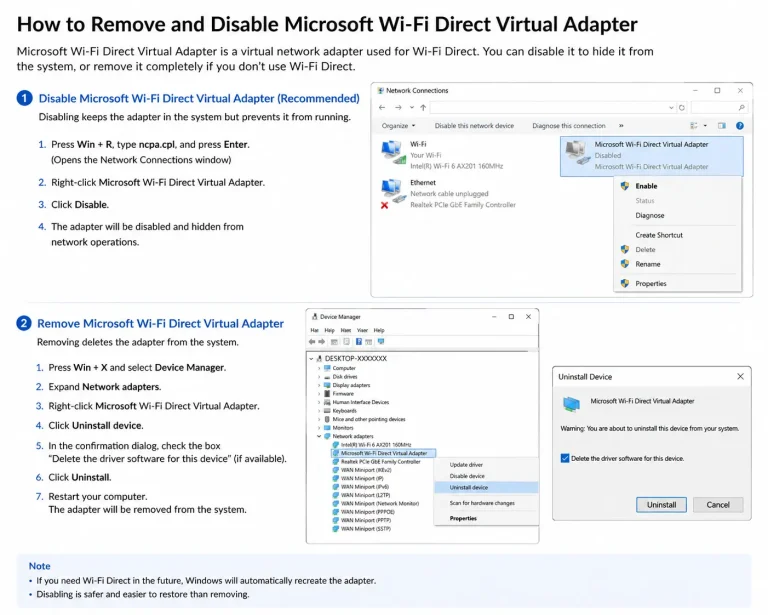The height and width of the screenshot is (615, 768).
Task: Choose Uninstall device in the context menu
Action: [486, 488]
